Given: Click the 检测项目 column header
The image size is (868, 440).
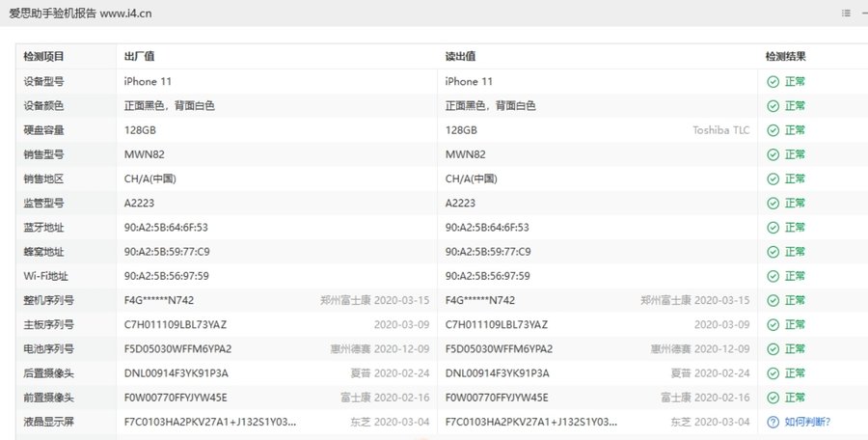Looking at the screenshot, I should point(44,57).
